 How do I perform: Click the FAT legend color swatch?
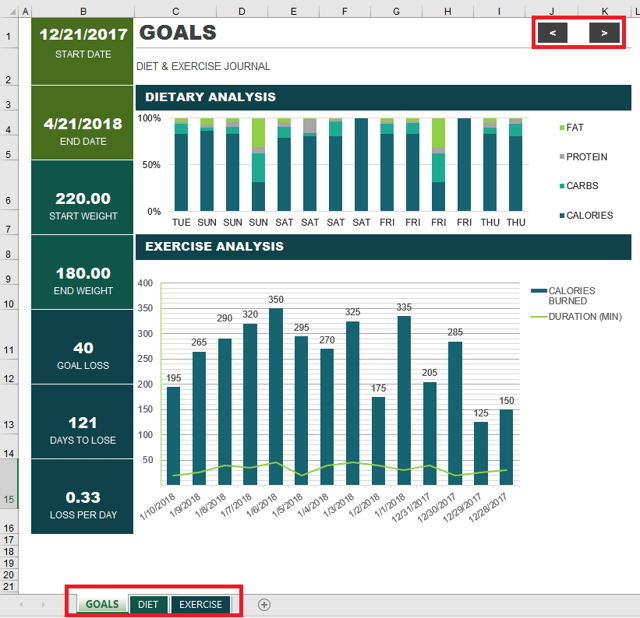pos(562,127)
